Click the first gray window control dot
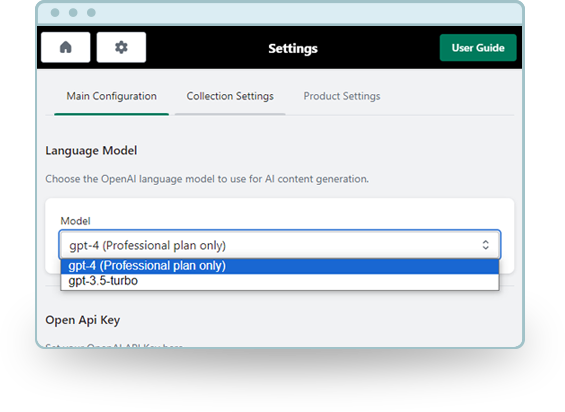 coord(55,13)
